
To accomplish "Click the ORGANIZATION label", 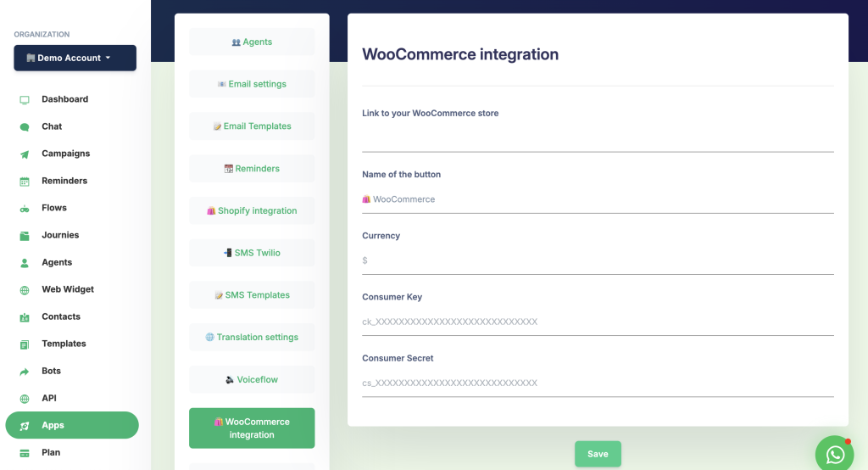I will point(42,35).
